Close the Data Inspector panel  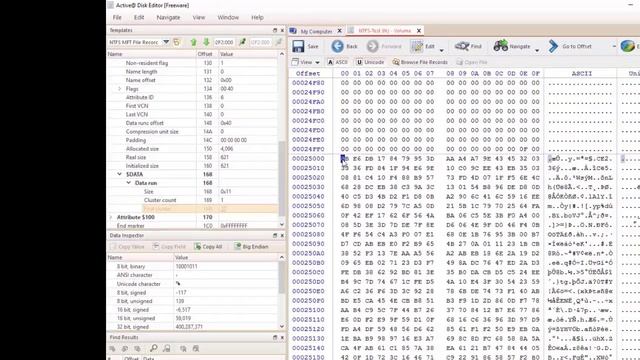point(282,236)
